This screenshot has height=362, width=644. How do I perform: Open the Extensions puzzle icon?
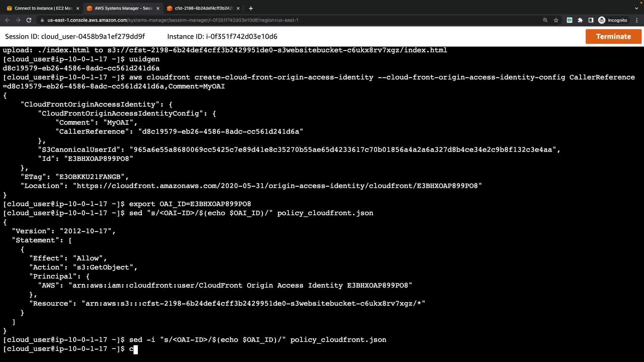click(580, 20)
